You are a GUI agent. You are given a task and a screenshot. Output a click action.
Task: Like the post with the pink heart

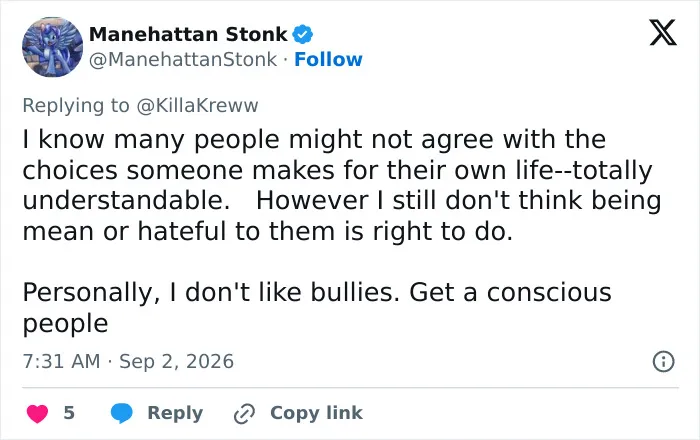click(x=38, y=413)
